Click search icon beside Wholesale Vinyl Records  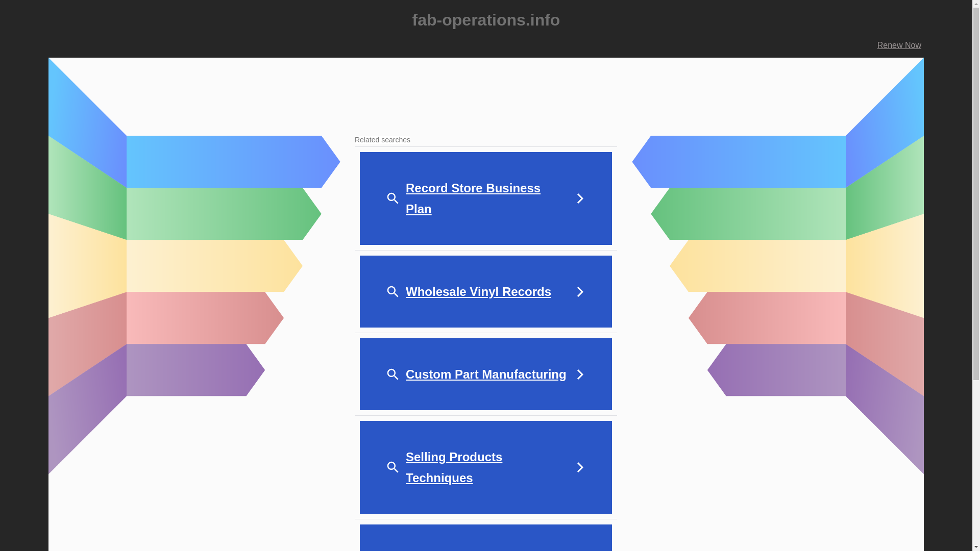click(x=393, y=292)
